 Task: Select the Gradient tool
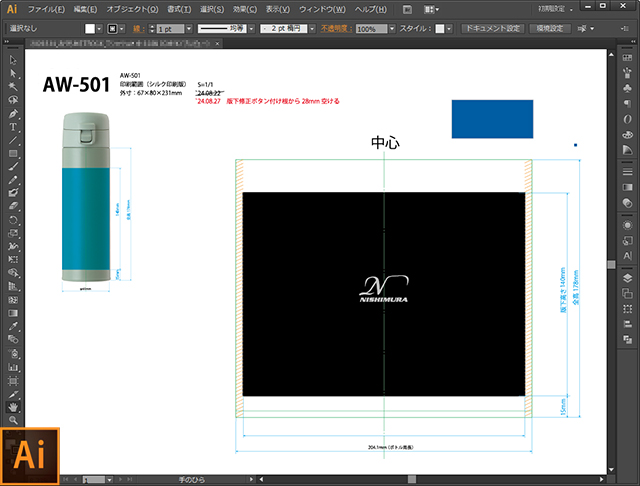(x=13, y=313)
